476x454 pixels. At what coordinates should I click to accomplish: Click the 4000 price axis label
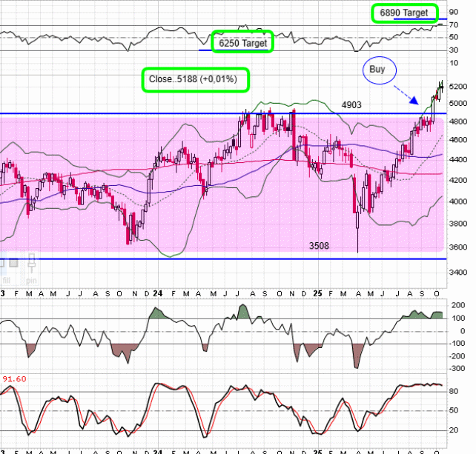459,201
